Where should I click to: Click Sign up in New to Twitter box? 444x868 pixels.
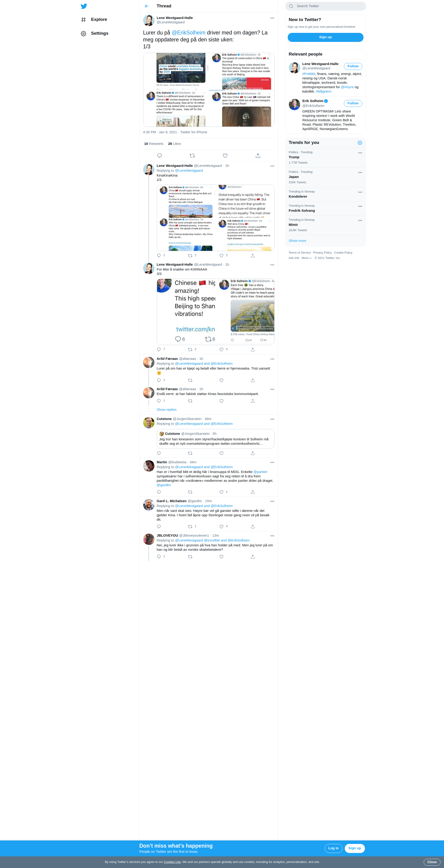(326, 37)
